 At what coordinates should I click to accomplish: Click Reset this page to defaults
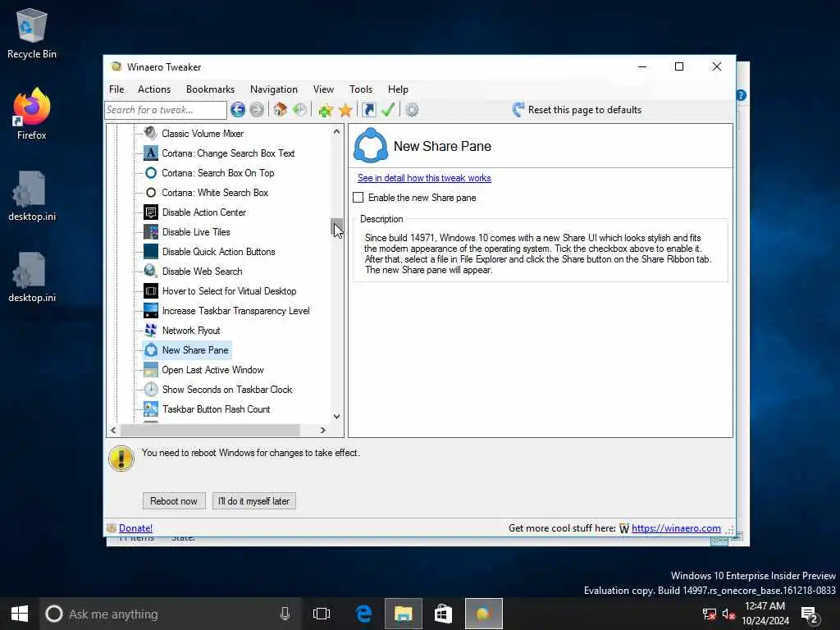[577, 110]
